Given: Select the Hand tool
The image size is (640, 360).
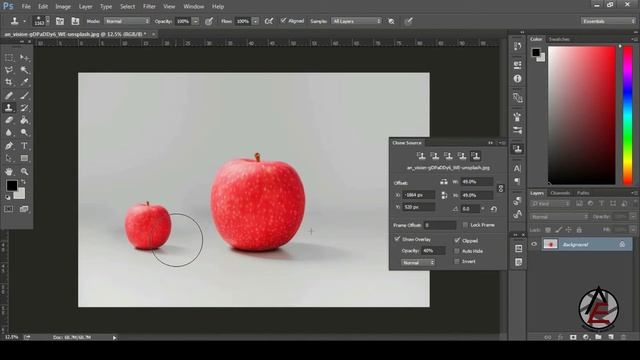Looking at the screenshot, I should pos(9,171).
